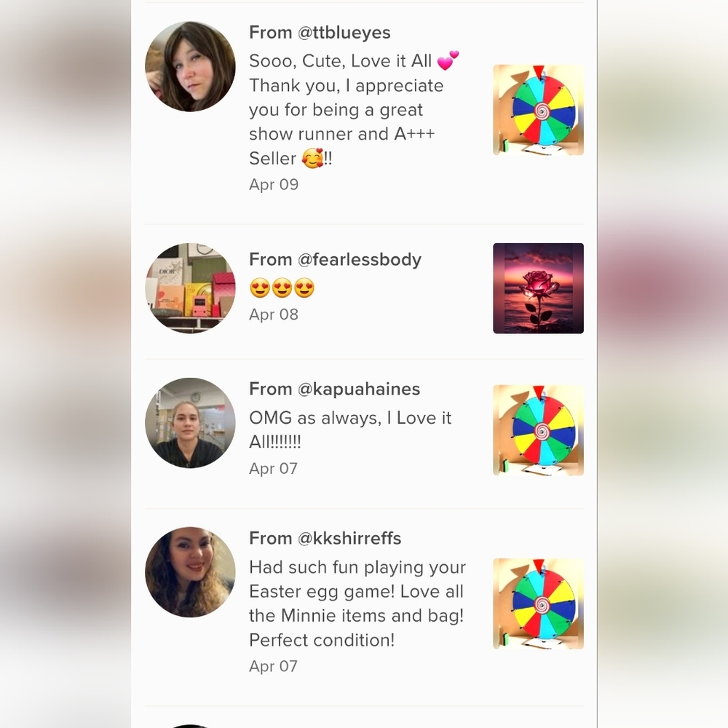This screenshot has width=728, height=728.
Task: Click the username From @ttblueyes
Action: 320,33
